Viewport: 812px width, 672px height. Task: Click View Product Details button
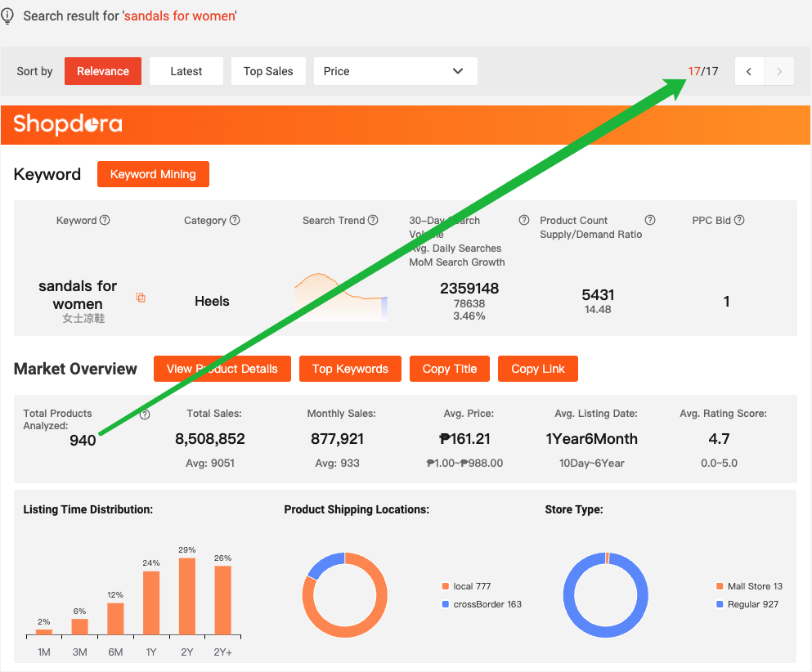click(222, 369)
